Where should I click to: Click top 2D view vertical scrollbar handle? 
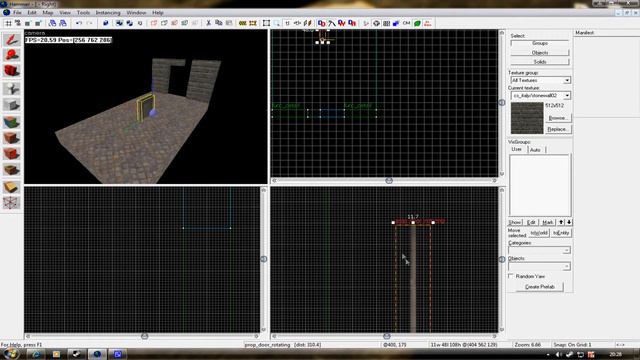point(502,102)
